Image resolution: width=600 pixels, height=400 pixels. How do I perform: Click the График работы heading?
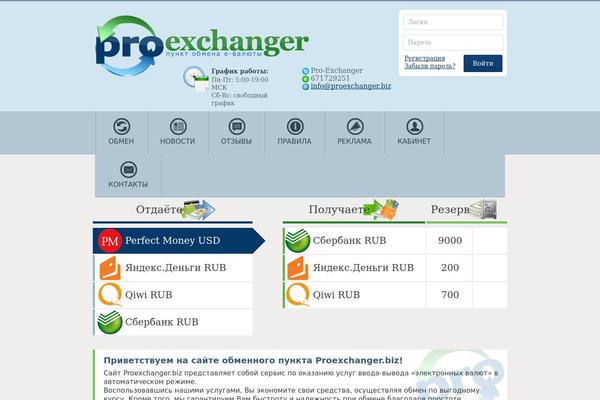point(240,71)
